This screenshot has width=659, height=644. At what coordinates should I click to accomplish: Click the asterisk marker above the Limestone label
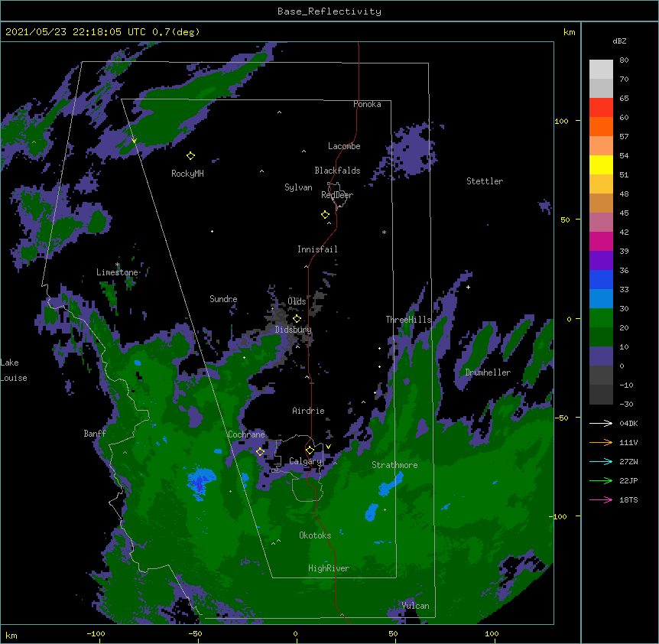click(x=117, y=265)
